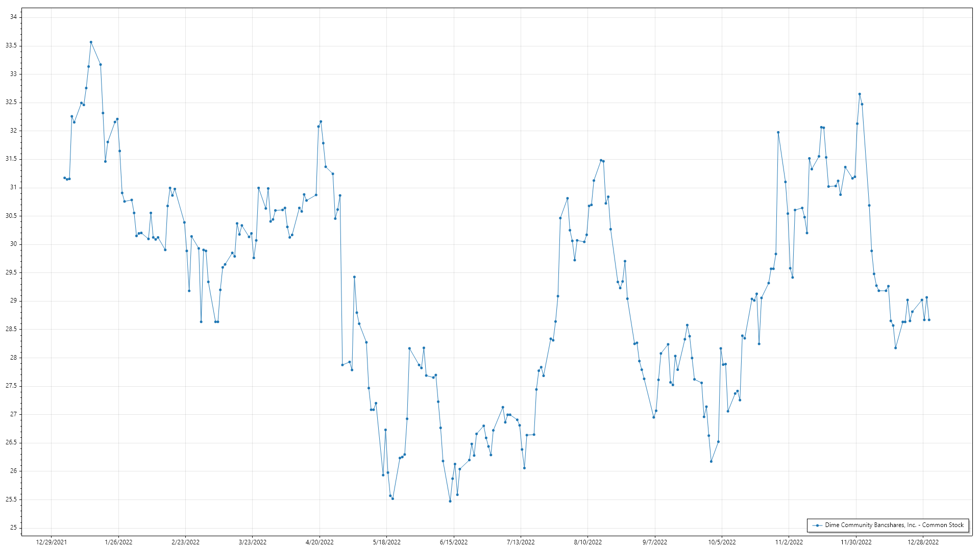The height and width of the screenshot is (551, 980).
Task: Click the 11/2/2022 x-axis date label
Action: (x=789, y=542)
